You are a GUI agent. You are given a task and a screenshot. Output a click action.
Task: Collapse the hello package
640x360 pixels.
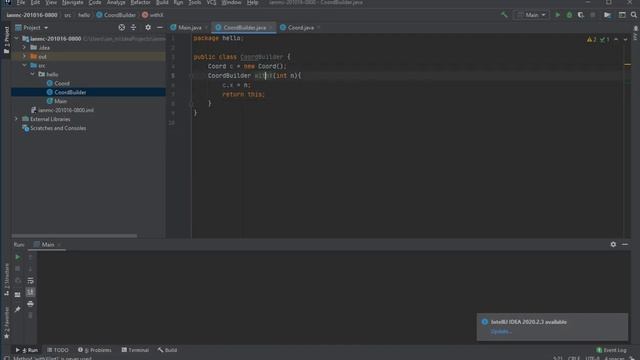[33, 74]
